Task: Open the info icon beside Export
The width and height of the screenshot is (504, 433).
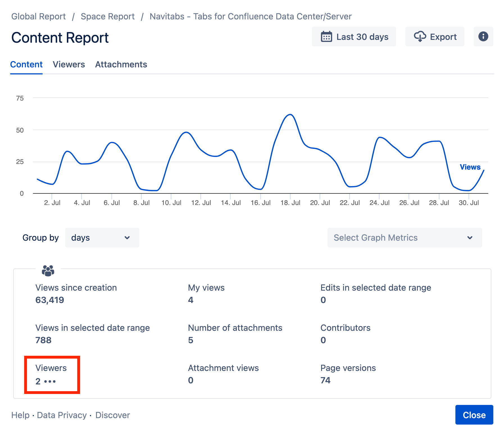Action: [x=483, y=37]
